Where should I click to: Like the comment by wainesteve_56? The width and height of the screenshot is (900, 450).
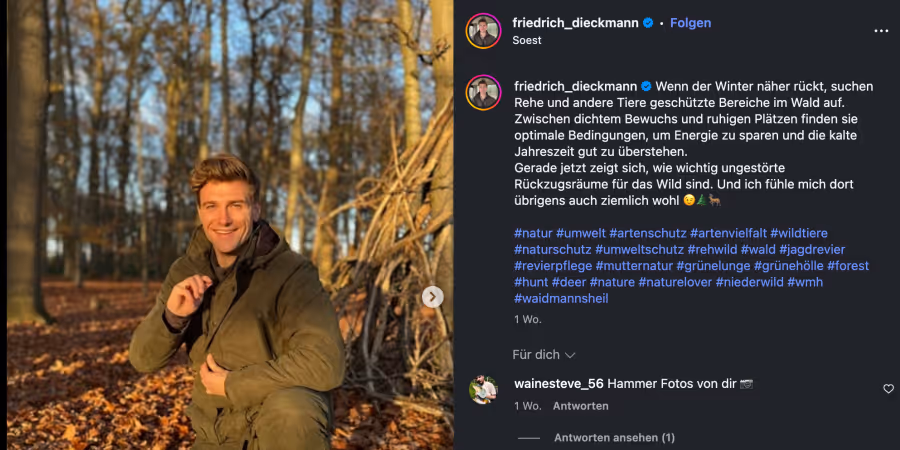pos(888,389)
